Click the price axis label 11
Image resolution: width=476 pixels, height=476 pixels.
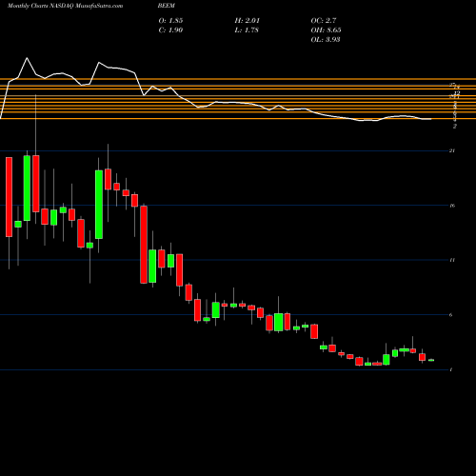pos(452,260)
